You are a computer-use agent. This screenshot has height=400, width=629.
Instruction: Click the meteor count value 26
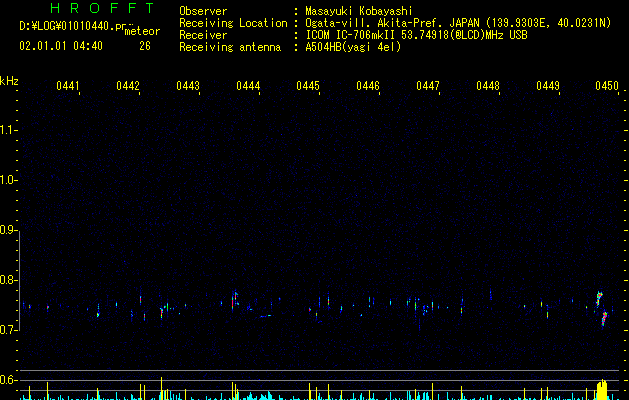click(x=145, y=46)
